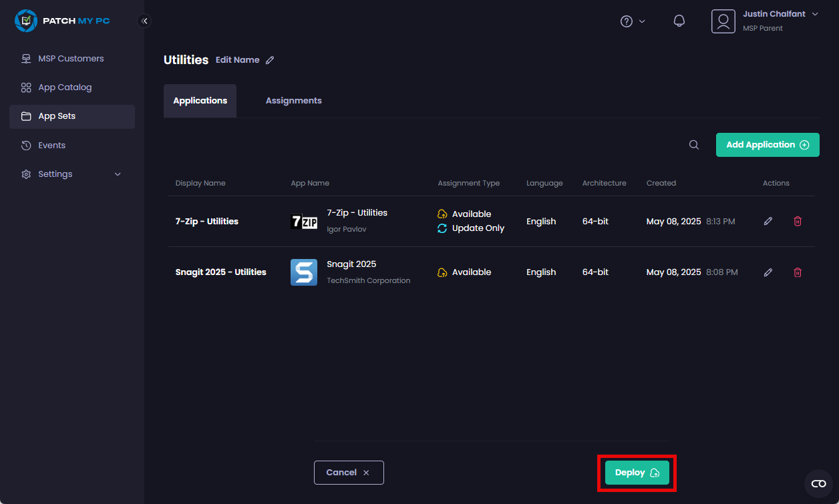This screenshot has height=504, width=839.
Task: Open notifications bell icon
Action: click(679, 21)
